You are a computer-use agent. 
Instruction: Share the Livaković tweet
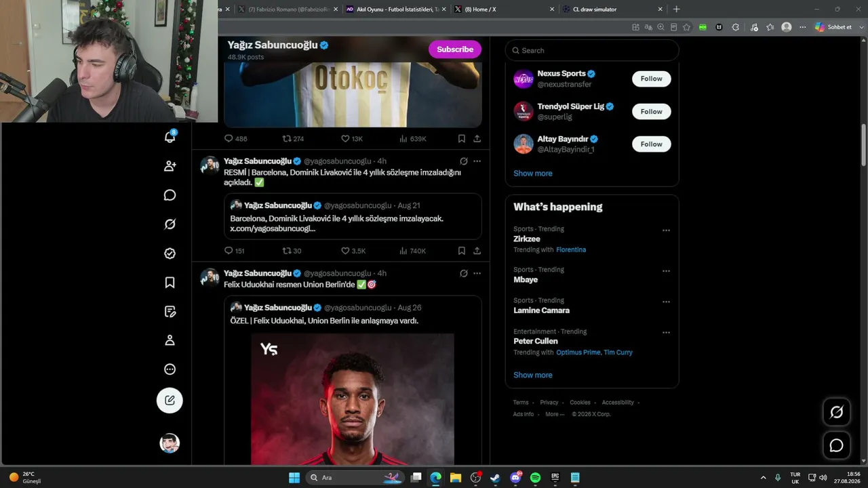click(x=477, y=251)
